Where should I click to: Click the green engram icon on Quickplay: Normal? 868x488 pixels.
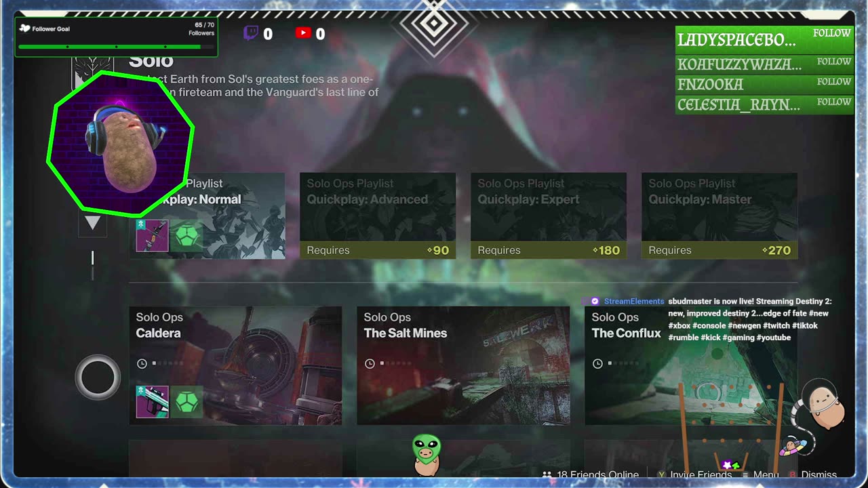(186, 236)
